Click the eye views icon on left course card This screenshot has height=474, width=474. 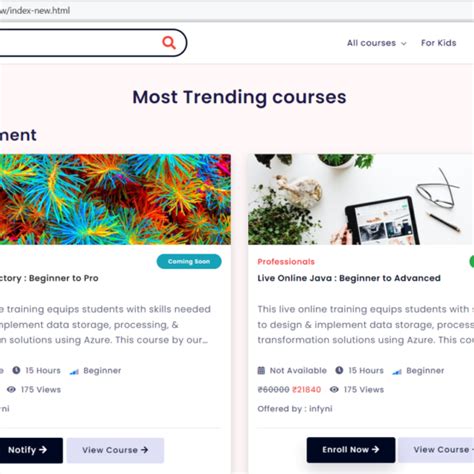point(11,389)
